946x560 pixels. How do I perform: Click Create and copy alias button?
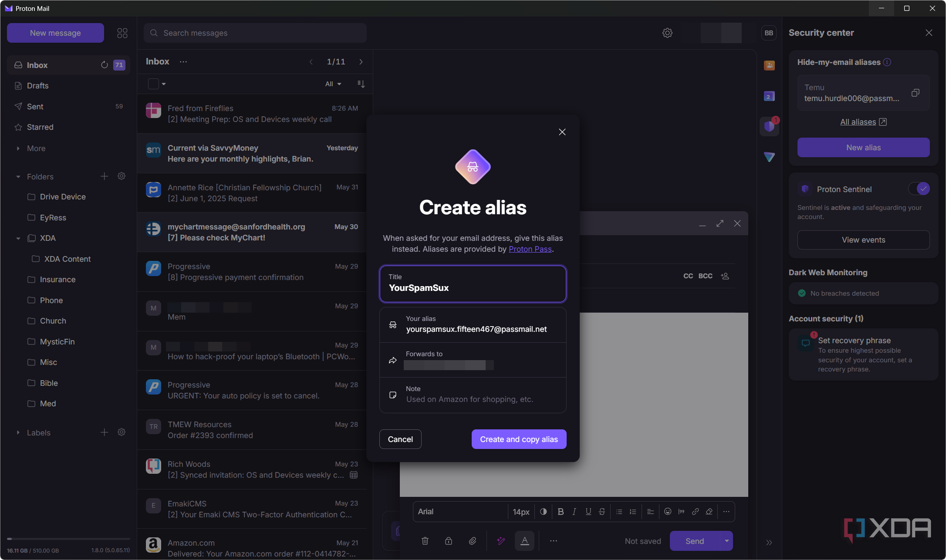pos(519,439)
